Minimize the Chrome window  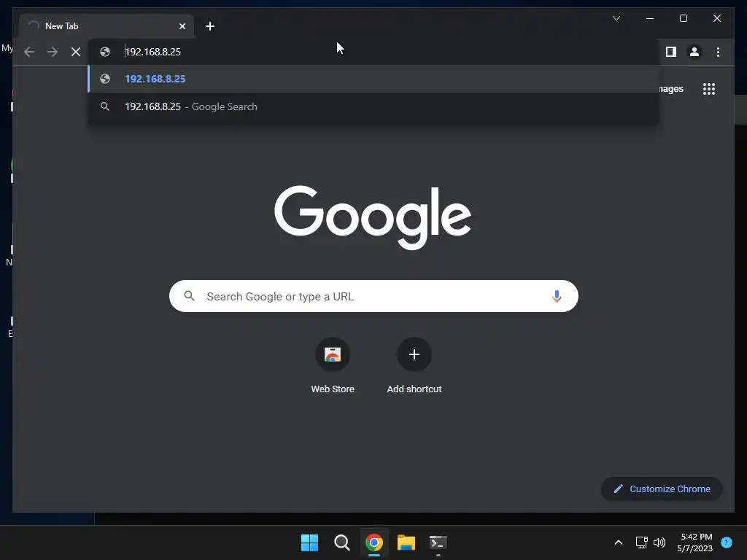pos(650,18)
